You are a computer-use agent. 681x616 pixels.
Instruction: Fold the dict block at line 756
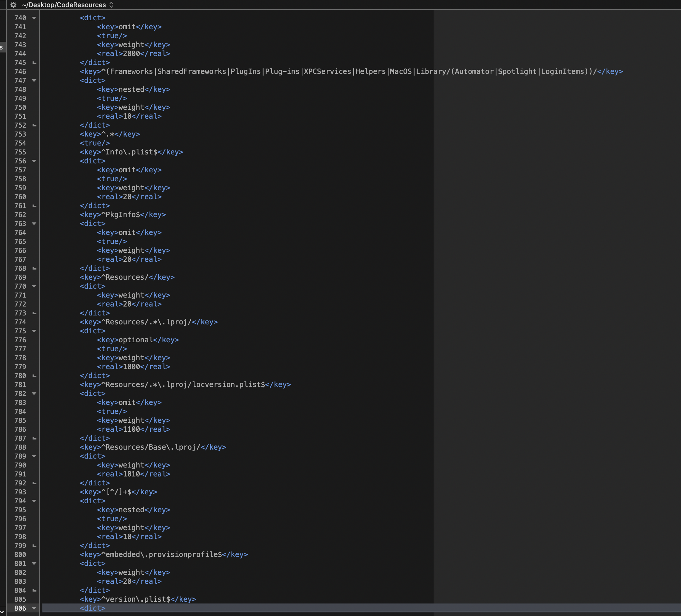pos(34,161)
